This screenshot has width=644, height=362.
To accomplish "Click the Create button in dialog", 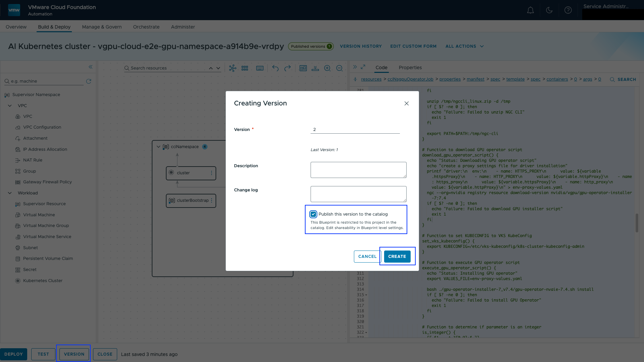I will 397,257.
